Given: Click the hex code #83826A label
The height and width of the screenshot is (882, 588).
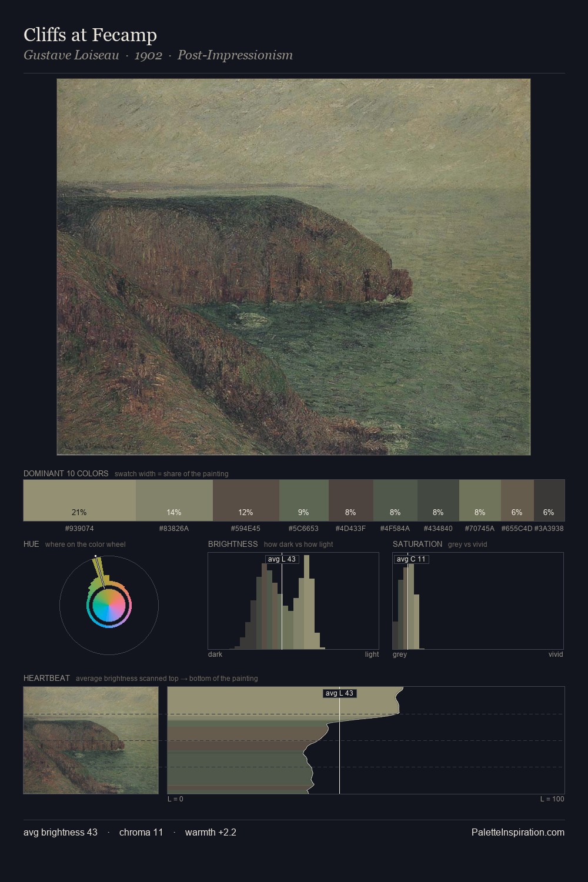Looking at the screenshot, I should [x=174, y=528].
